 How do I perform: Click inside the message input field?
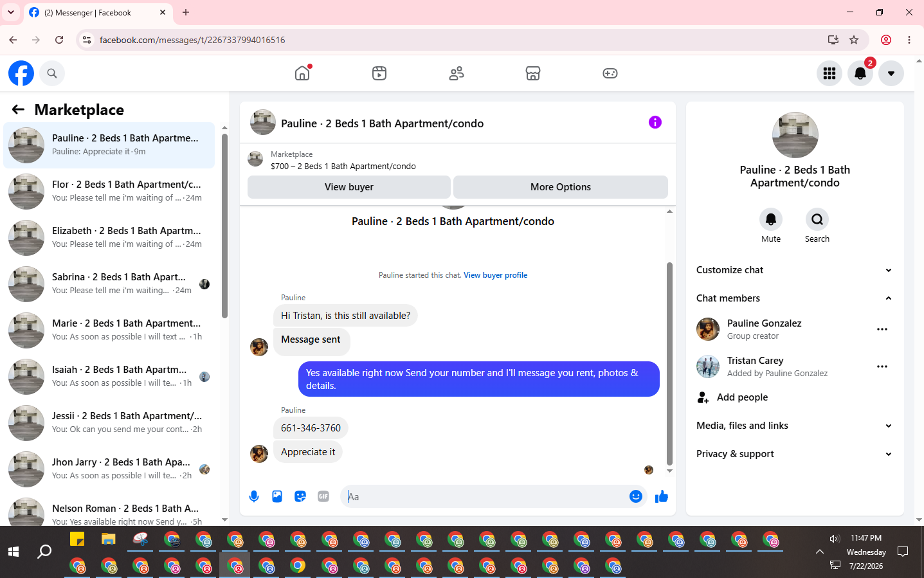point(486,496)
